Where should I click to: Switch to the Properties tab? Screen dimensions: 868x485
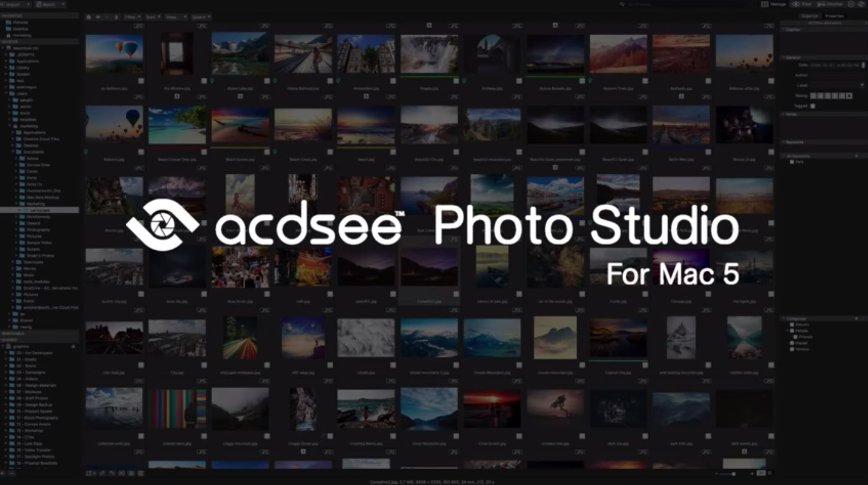click(834, 16)
